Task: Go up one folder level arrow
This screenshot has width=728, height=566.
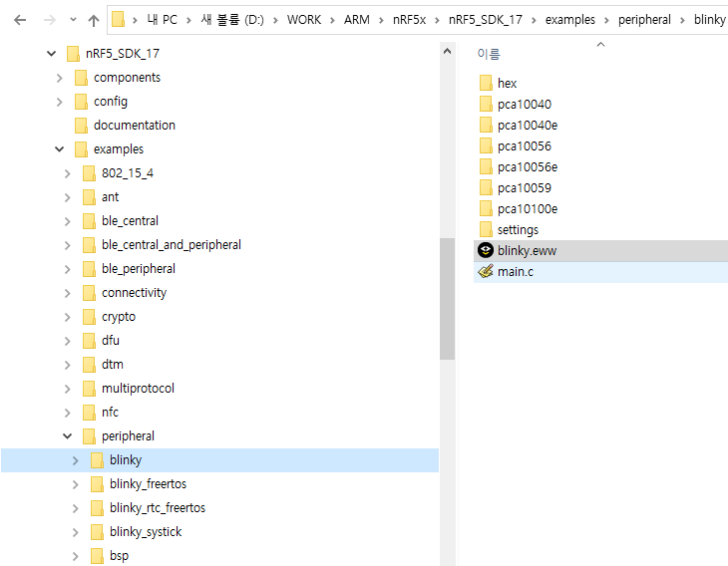Action: click(94, 20)
